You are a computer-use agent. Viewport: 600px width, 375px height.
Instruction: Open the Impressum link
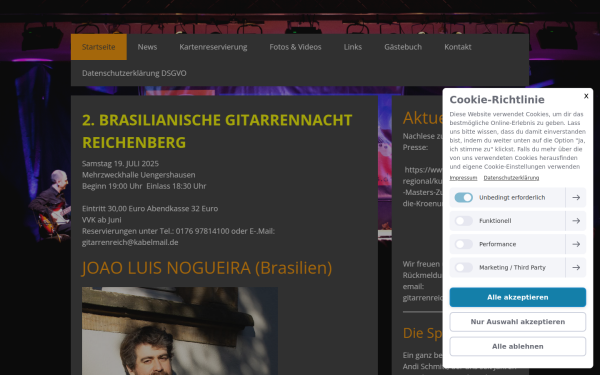463,178
